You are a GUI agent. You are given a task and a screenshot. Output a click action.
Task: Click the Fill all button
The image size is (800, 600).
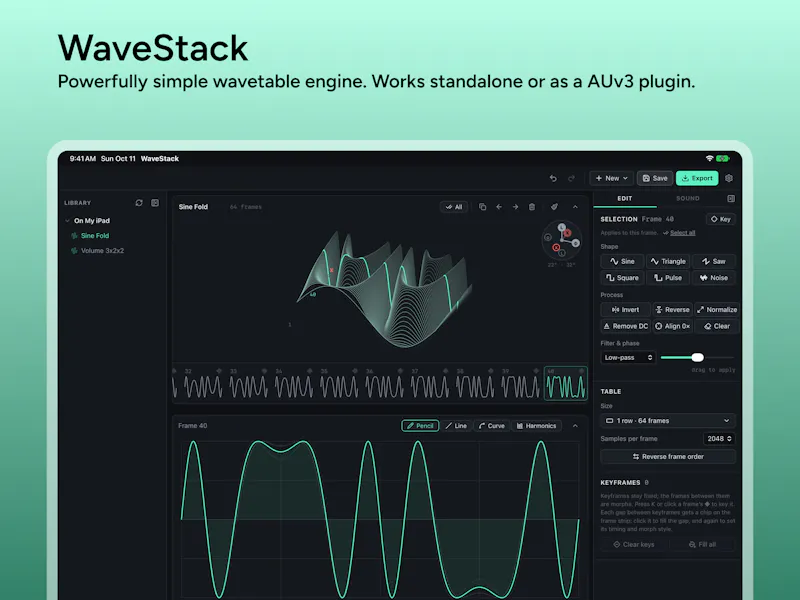(702, 544)
